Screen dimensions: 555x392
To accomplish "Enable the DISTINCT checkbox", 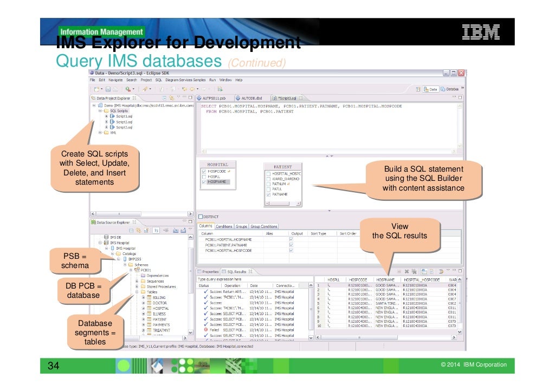I will tap(201, 217).
